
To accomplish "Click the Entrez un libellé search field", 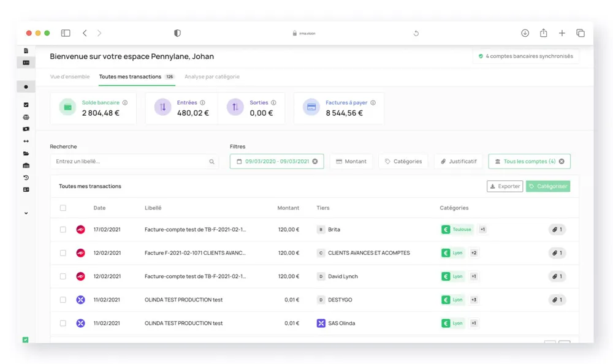I will tap(129, 162).
